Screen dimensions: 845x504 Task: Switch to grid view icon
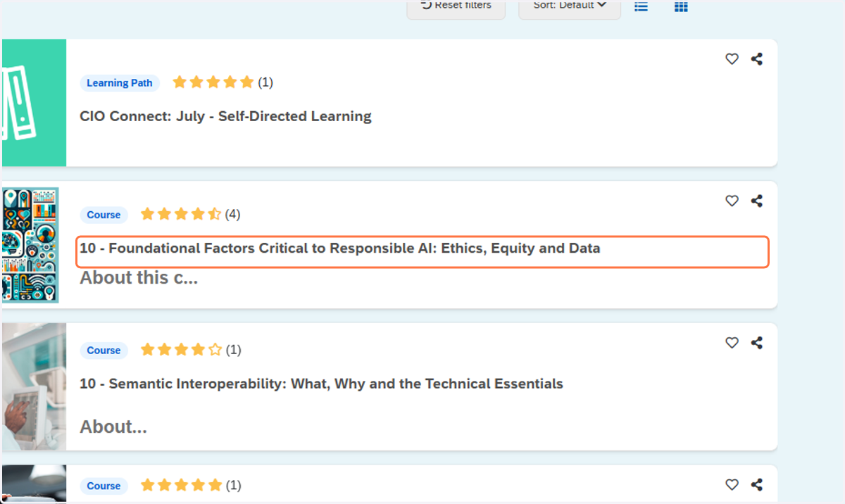click(681, 7)
